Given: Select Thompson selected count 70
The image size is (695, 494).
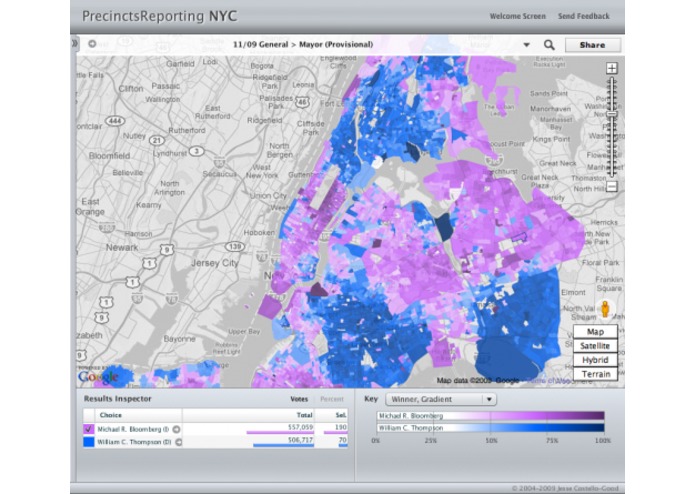Looking at the screenshot, I should (342, 440).
